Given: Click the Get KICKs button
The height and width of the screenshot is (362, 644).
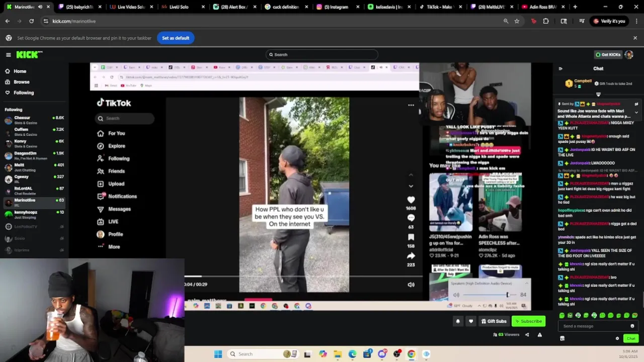Looking at the screenshot, I should 608,54.
